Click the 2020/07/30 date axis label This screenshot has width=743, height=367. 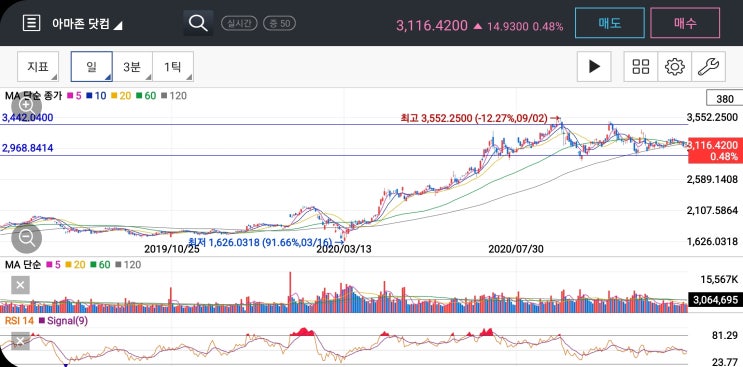516,249
